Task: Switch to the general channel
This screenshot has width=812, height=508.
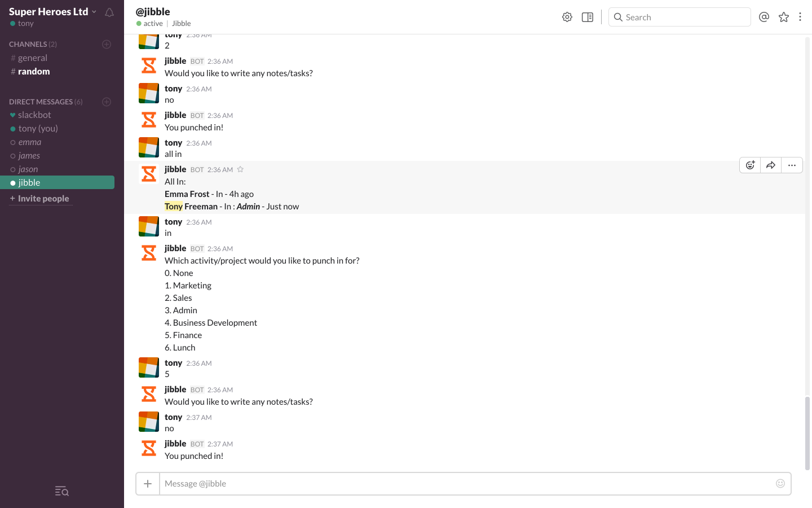Action: 33,58
